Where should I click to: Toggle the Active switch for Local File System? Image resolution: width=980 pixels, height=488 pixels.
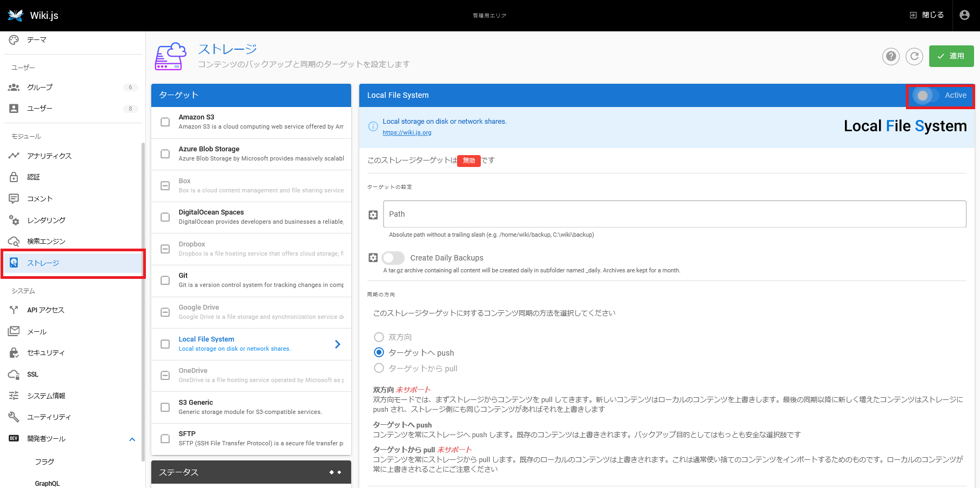point(925,96)
